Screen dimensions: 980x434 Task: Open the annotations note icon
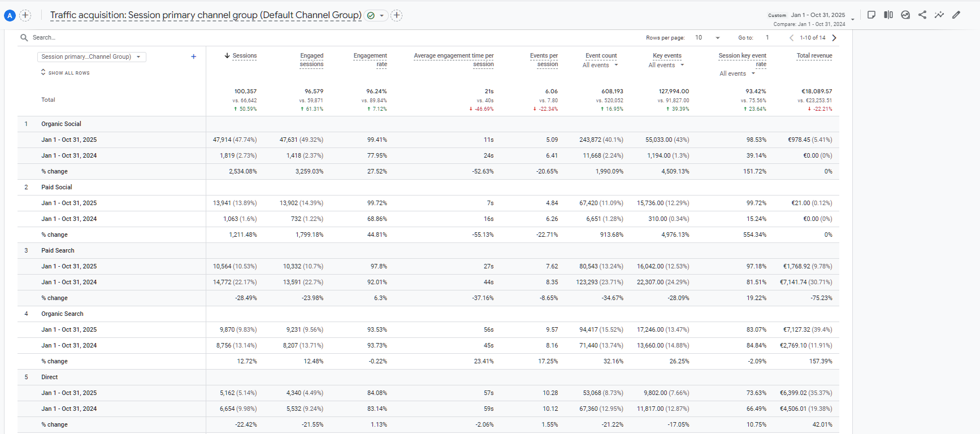871,15
